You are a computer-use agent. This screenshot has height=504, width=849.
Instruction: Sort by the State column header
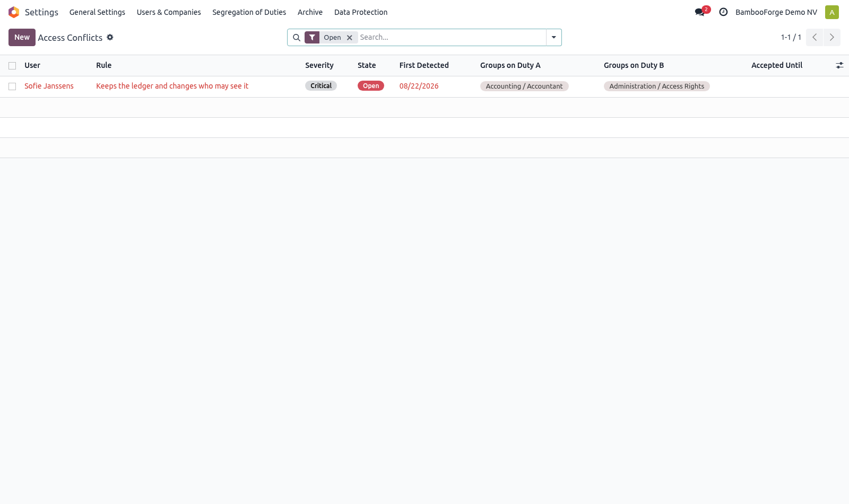coord(367,65)
